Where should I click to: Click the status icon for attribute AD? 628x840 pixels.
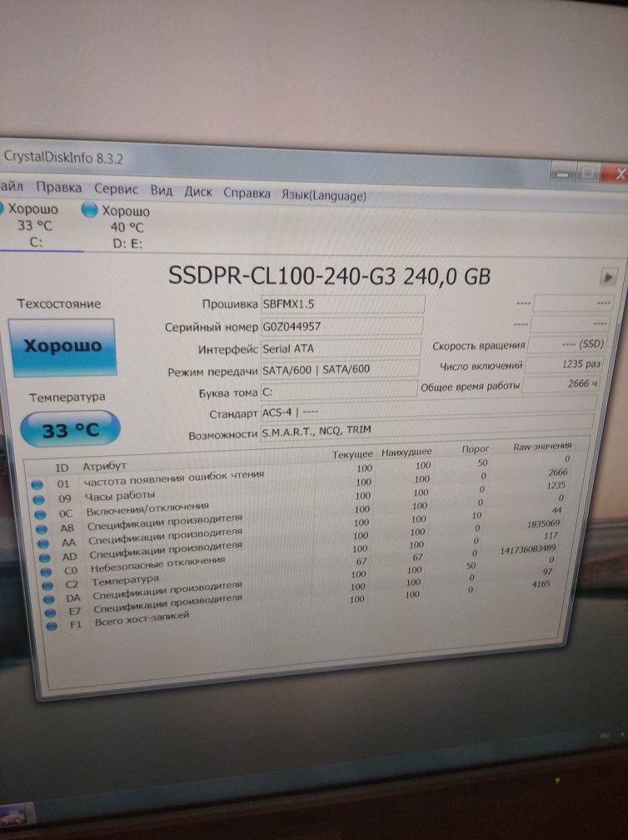pos(45,557)
